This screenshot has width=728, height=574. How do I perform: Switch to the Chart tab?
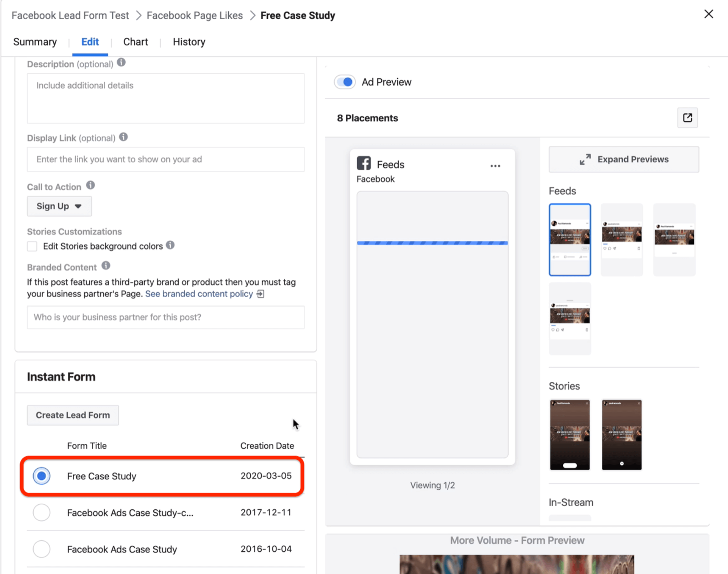pos(136,42)
